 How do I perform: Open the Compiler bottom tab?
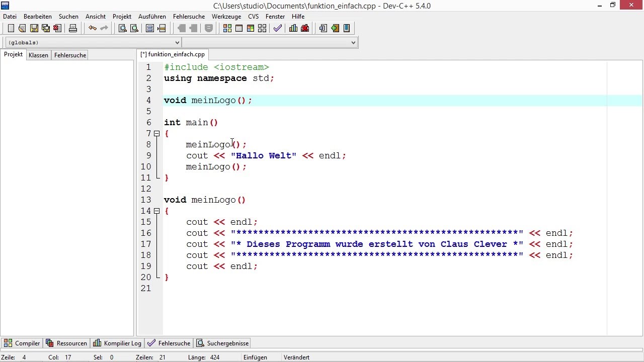pos(22,343)
